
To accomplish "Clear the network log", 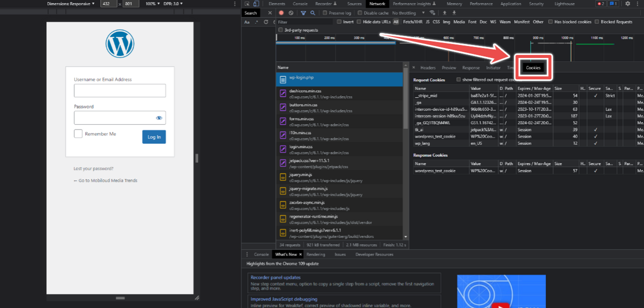I will click(x=291, y=13).
